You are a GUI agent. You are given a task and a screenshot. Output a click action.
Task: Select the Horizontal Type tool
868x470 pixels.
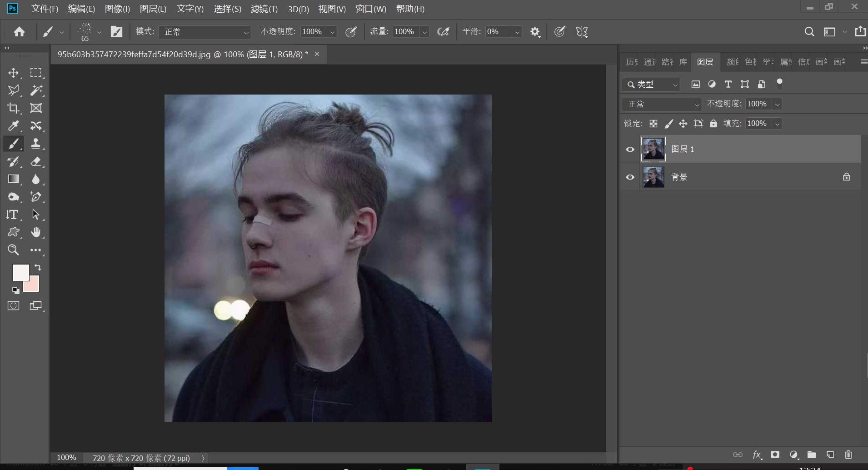(x=13, y=215)
